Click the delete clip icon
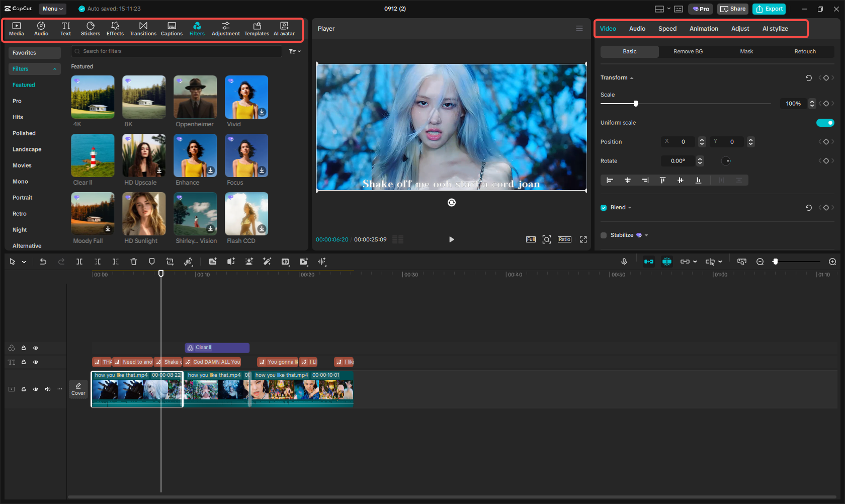845x504 pixels. (133, 262)
